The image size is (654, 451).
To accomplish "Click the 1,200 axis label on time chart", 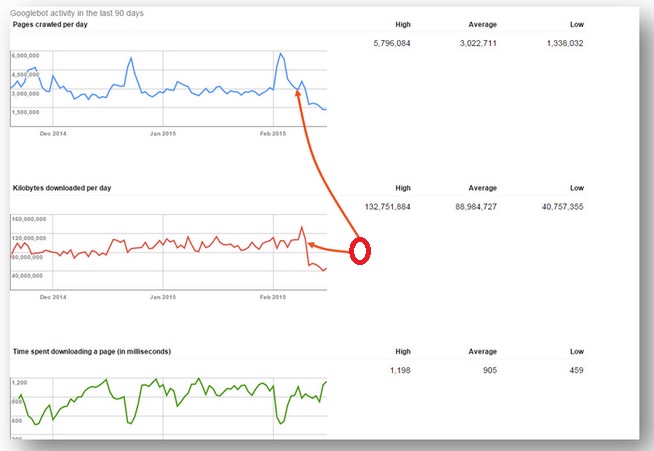I will [20, 383].
